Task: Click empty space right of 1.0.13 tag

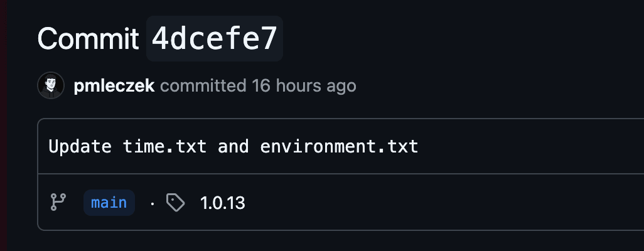Action: (439, 203)
